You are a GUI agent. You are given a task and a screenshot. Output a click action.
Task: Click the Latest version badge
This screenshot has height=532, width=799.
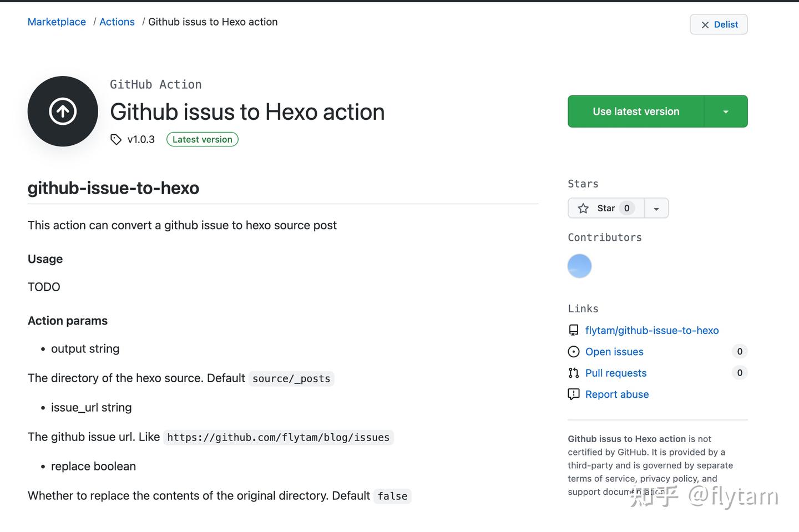[x=203, y=140]
